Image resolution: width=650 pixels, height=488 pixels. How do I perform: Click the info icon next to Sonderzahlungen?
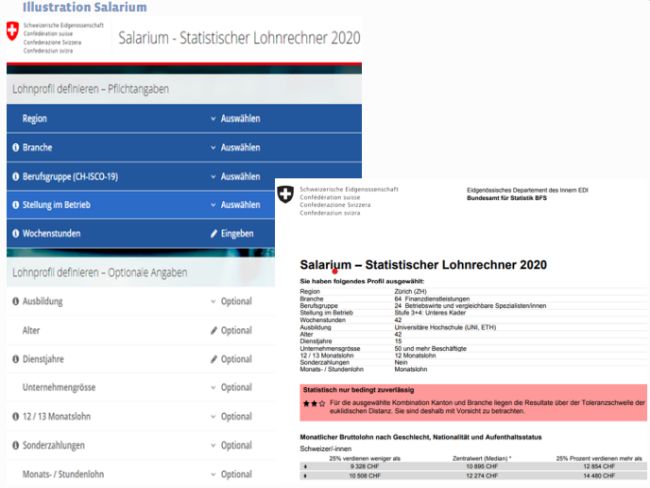point(15,445)
